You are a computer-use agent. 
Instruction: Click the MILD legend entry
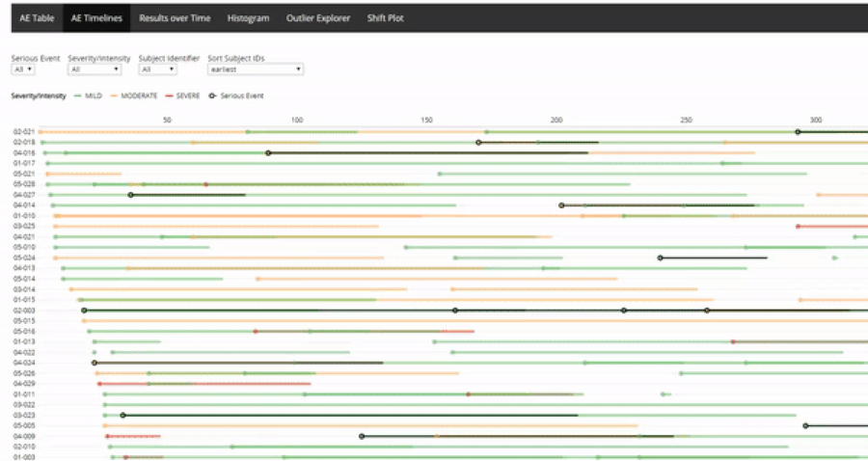pyautogui.click(x=88, y=95)
